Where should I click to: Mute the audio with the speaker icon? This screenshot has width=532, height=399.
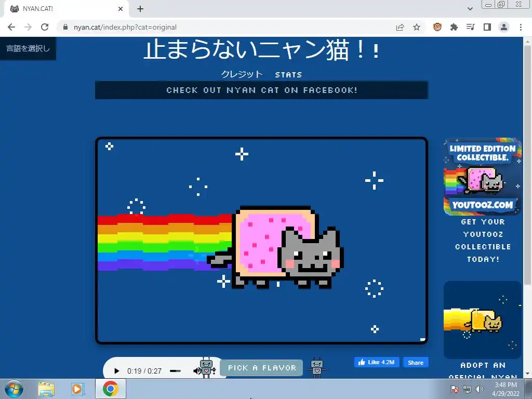coord(197,371)
